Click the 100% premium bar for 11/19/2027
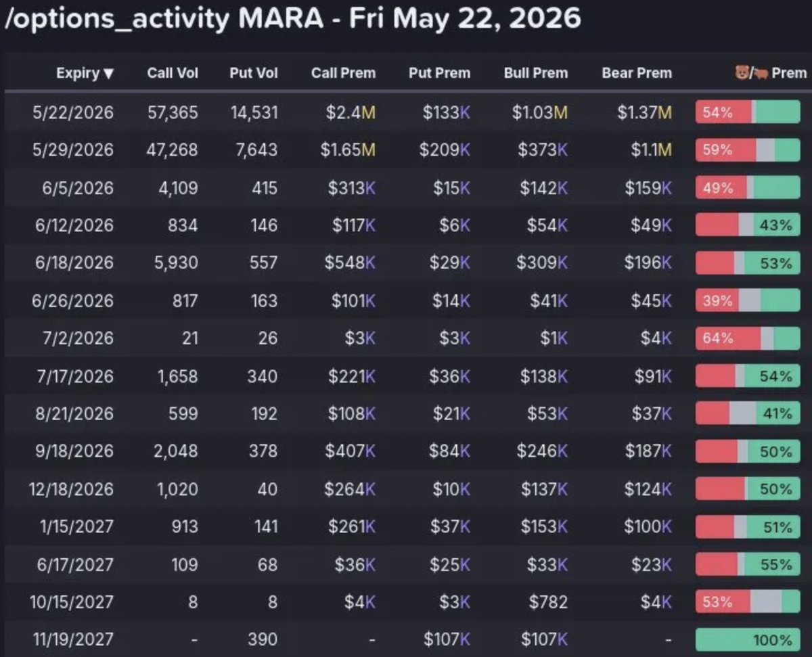Viewport: 812px width, 657px height. pos(748,639)
